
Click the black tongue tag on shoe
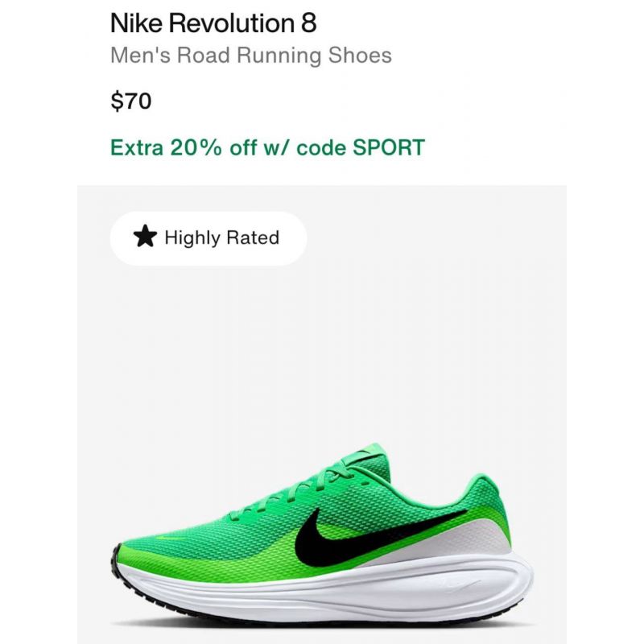tap(361, 454)
